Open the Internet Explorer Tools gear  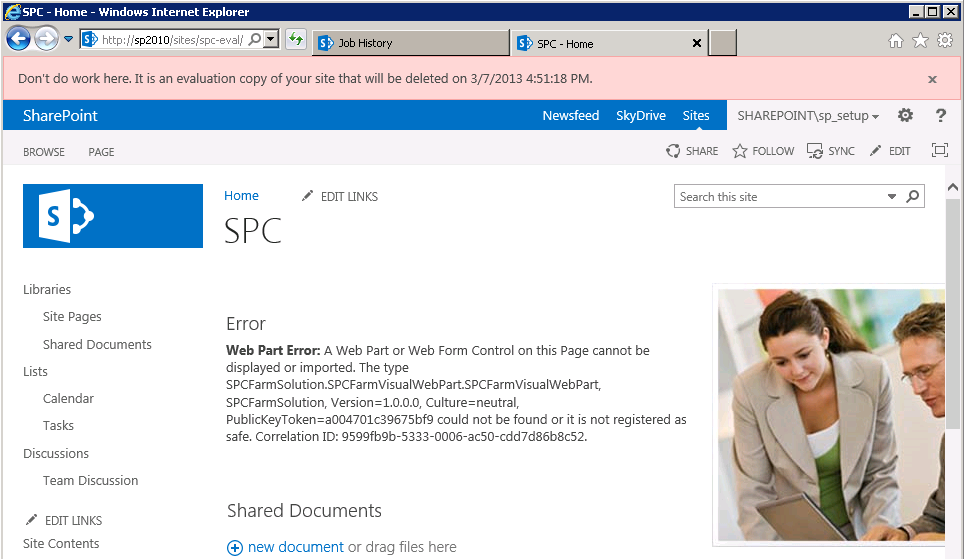945,41
